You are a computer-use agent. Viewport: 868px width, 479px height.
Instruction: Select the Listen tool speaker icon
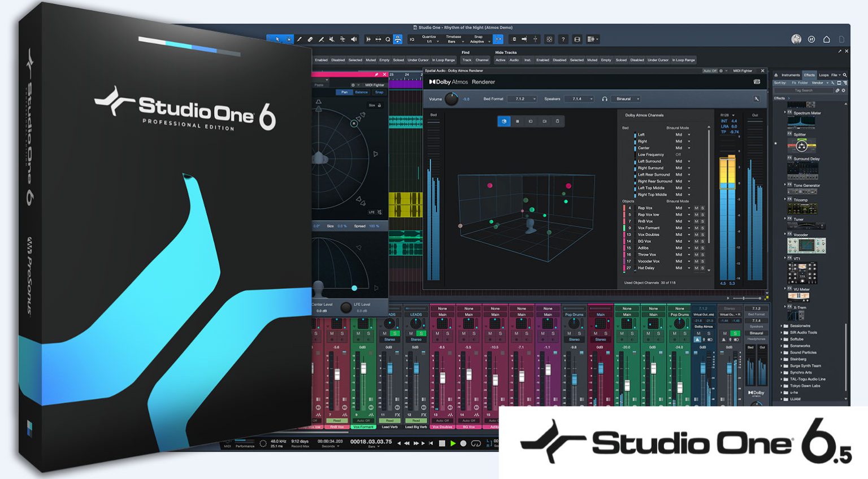click(x=353, y=39)
